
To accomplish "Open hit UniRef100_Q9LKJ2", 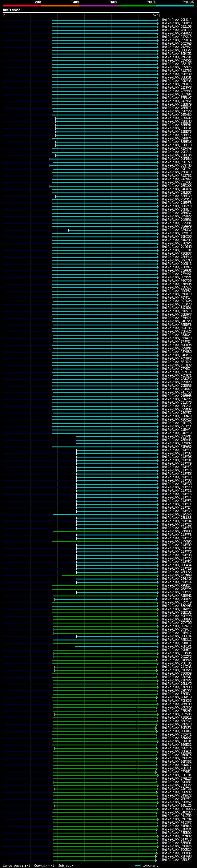I will point(177,20).
